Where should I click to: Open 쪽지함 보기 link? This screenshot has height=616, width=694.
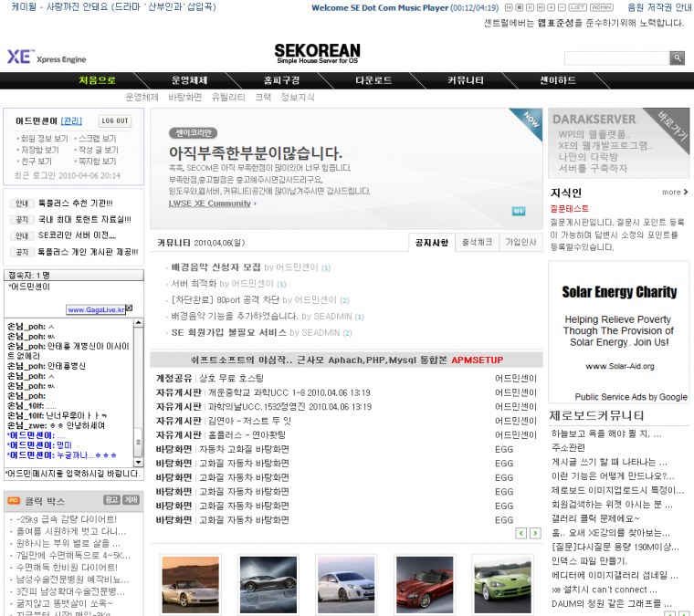pyautogui.click(x=98, y=162)
